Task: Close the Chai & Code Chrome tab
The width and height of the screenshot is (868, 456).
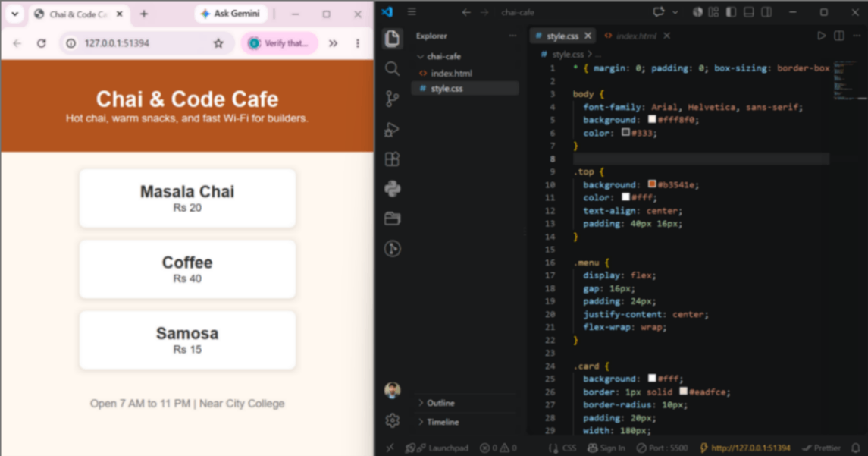Action: (120, 14)
